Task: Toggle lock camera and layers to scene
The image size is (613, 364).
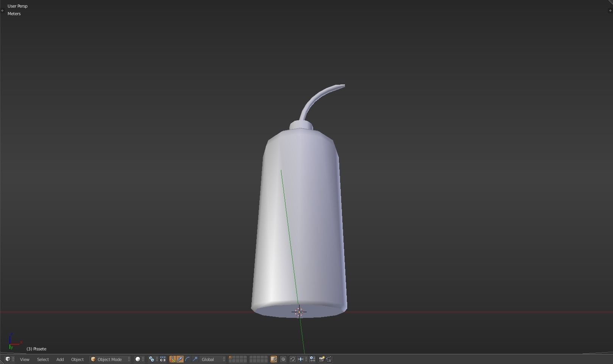Action: click(273, 359)
